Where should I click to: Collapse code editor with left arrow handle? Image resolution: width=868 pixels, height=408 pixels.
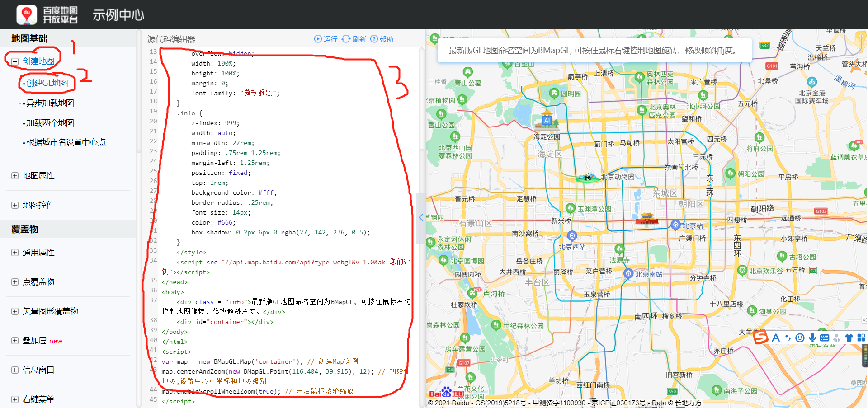(421, 217)
